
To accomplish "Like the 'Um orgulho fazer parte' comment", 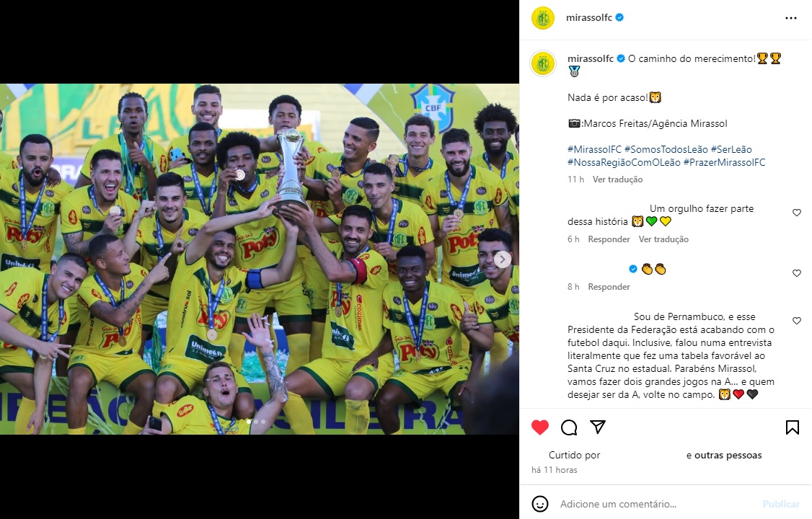I will [796, 213].
